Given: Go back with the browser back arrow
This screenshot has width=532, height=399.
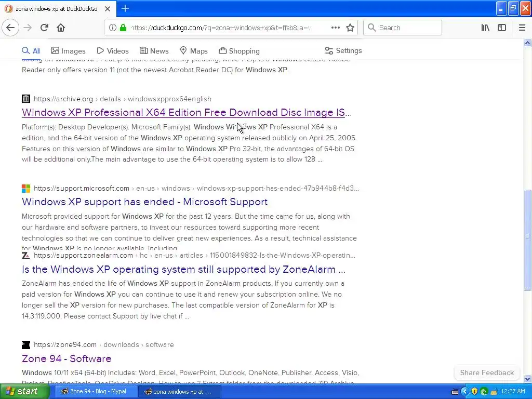Looking at the screenshot, I should coord(10,28).
